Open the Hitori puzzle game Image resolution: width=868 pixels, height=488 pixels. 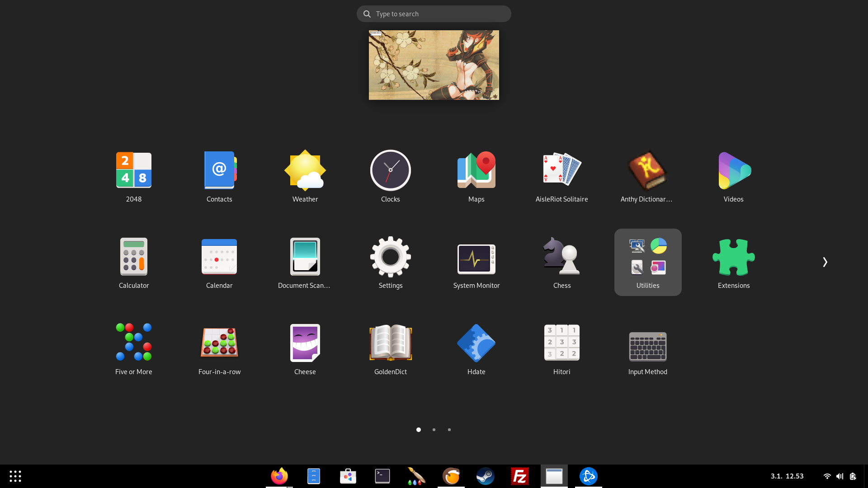[561, 343]
